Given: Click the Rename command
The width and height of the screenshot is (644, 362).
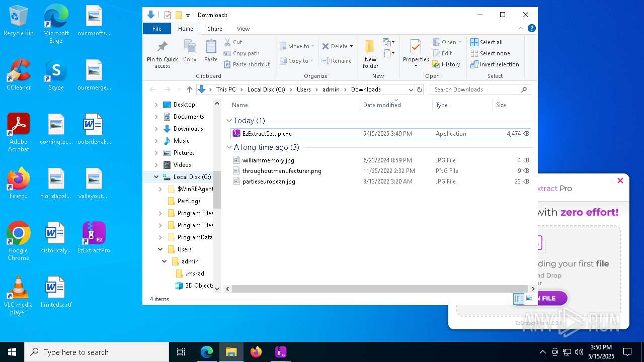Looking at the screenshot, I should [x=337, y=61].
